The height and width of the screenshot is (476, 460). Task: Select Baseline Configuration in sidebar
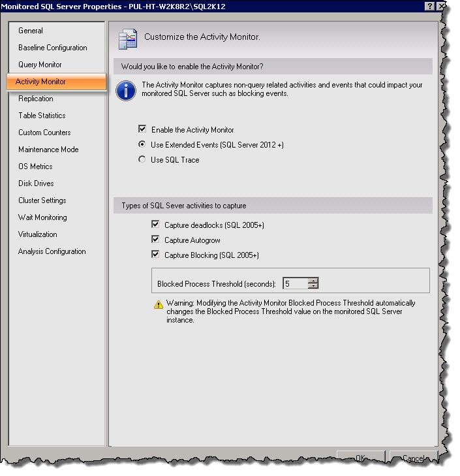52,48
